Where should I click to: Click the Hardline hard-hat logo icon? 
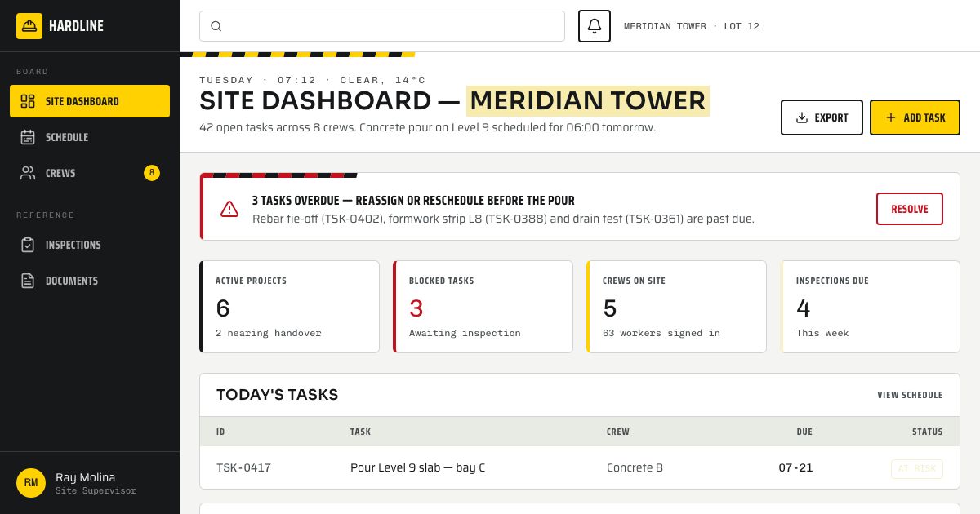click(x=29, y=26)
